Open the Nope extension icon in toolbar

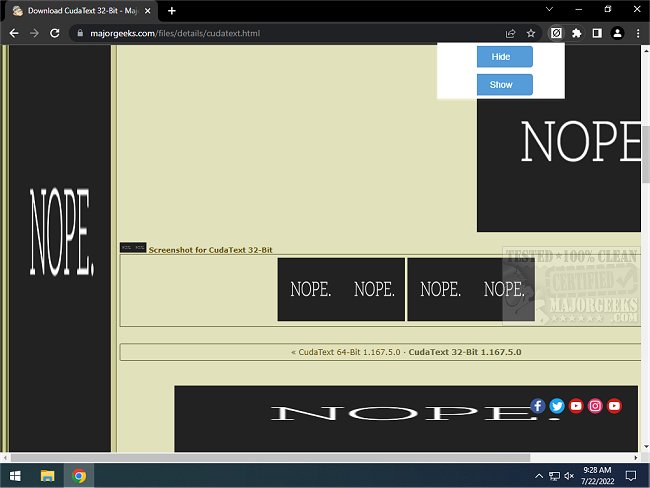tap(557, 33)
